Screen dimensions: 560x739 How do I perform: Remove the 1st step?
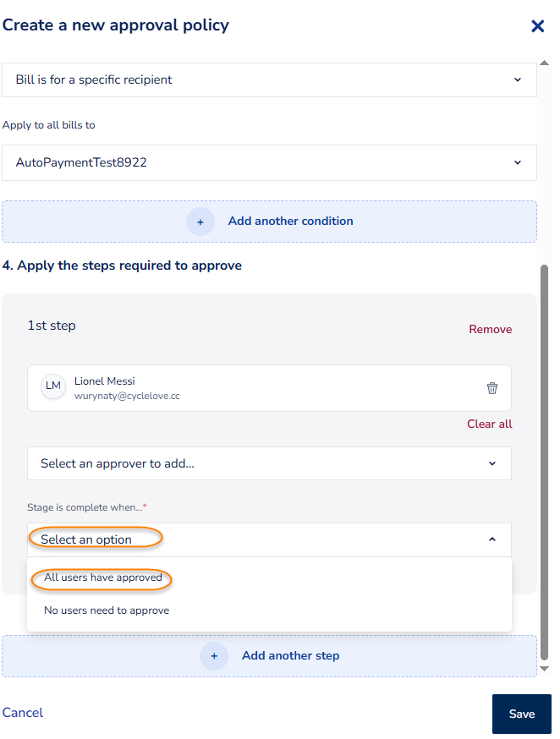(x=491, y=330)
